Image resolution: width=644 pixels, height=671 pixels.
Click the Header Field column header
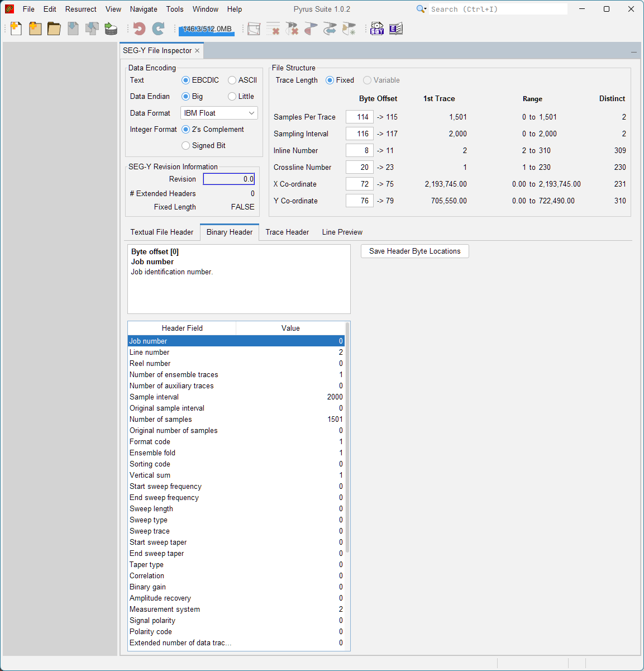point(182,328)
